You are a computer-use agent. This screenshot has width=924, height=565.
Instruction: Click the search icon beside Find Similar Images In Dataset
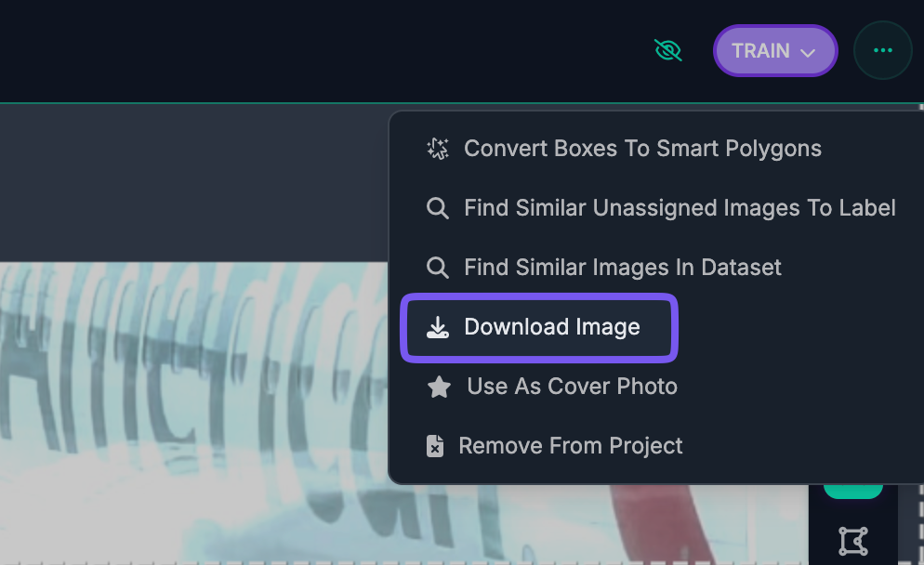point(438,268)
